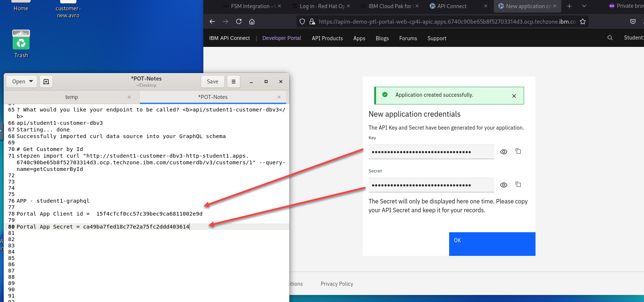Expand the browser list all tabs chevron
The image size is (644, 302).
point(584,6)
